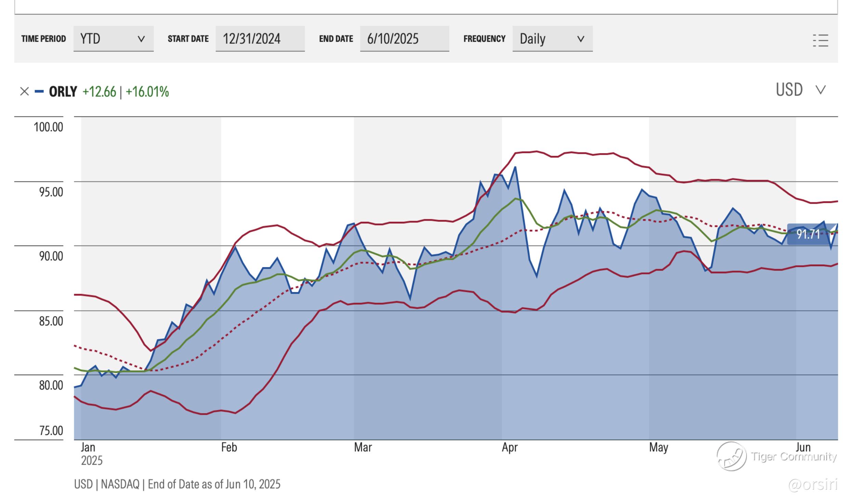Click the +16.01% percent change value
This screenshot has width=855, height=504.
click(x=147, y=92)
